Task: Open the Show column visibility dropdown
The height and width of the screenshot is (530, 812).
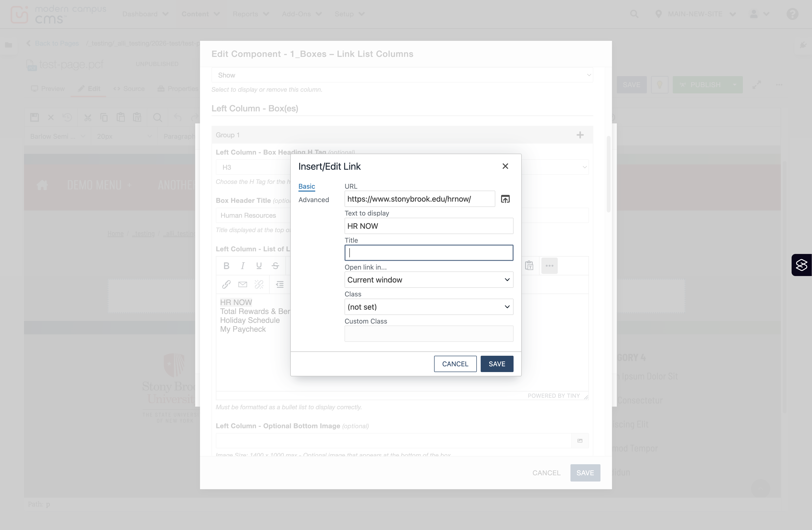Action: [x=402, y=75]
